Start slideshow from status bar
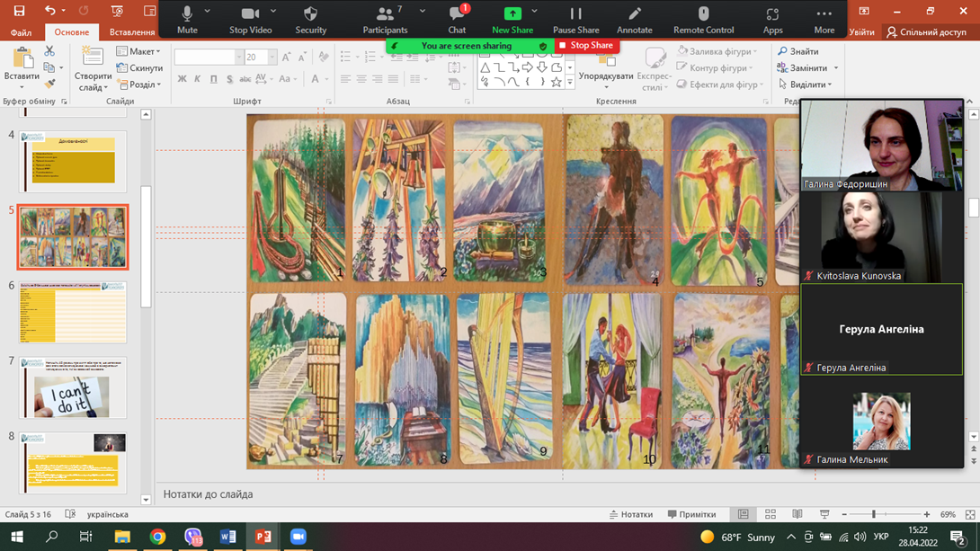 click(x=824, y=514)
